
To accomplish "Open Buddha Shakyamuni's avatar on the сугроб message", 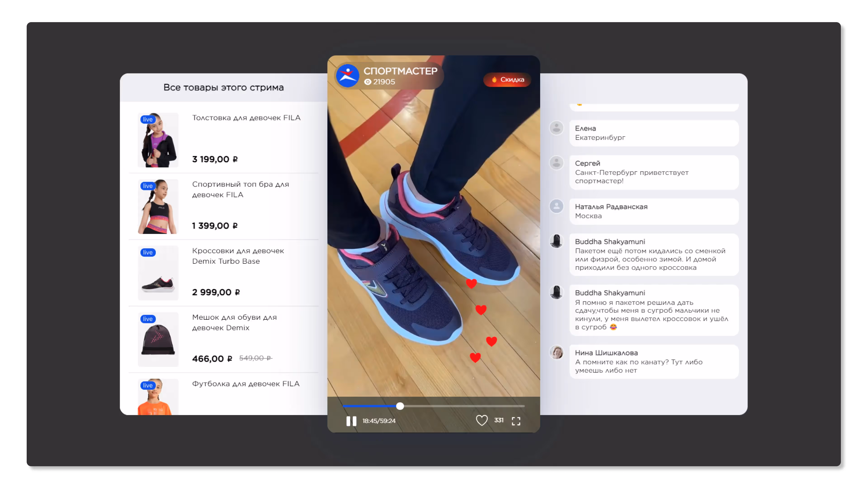I will [x=556, y=292].
